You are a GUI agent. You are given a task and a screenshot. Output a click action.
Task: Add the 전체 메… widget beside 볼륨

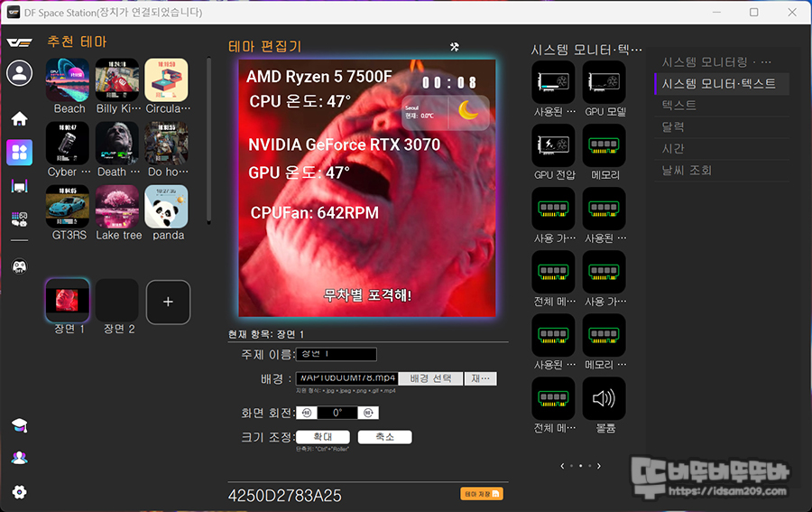[553, 398]
